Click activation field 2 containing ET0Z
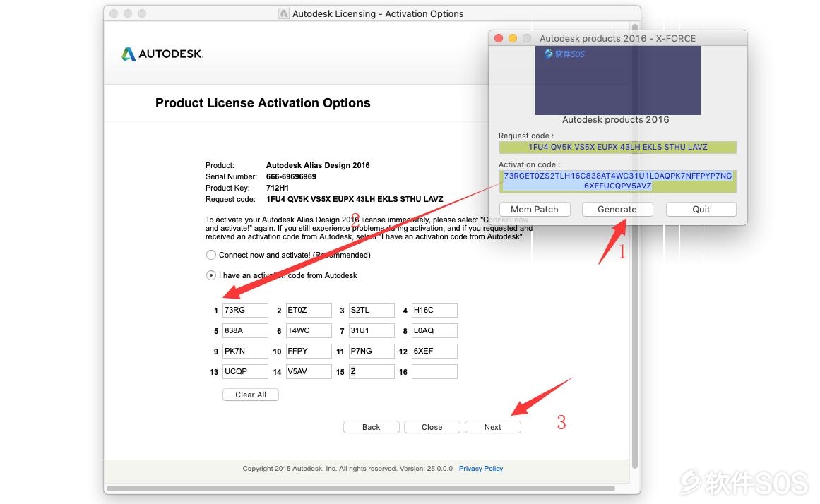Screen dimensions: 820x504 (309, 310)
